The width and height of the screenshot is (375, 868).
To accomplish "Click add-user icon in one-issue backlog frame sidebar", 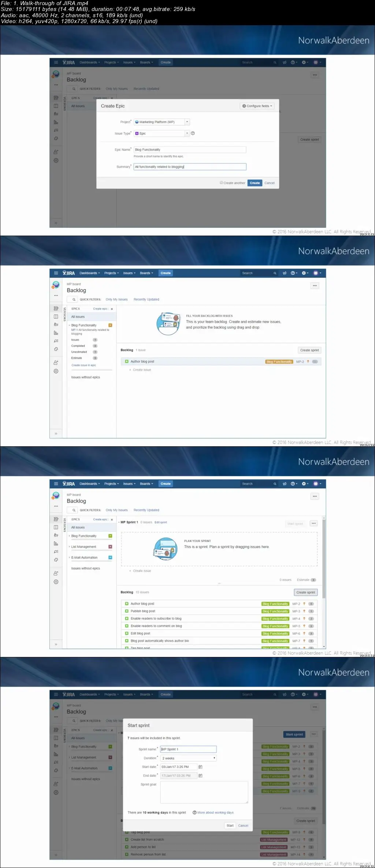I will 56,362.
